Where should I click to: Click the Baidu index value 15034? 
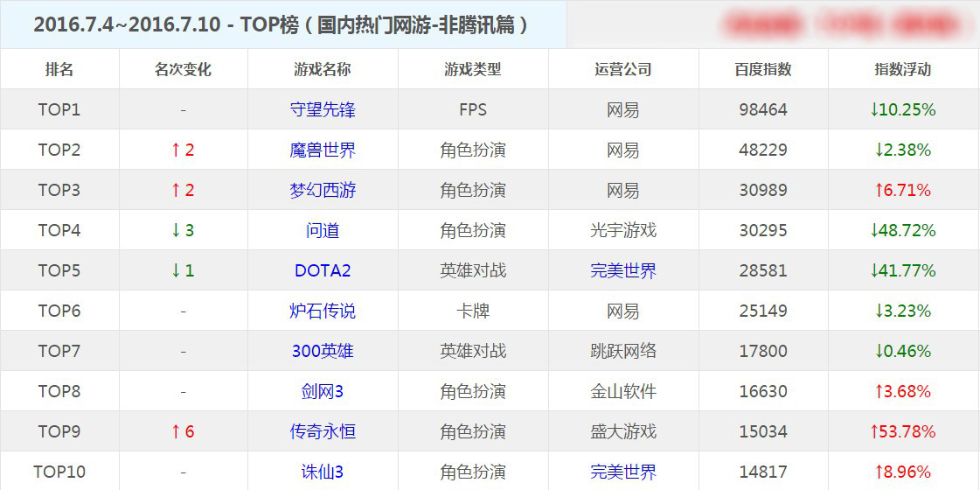763,431
